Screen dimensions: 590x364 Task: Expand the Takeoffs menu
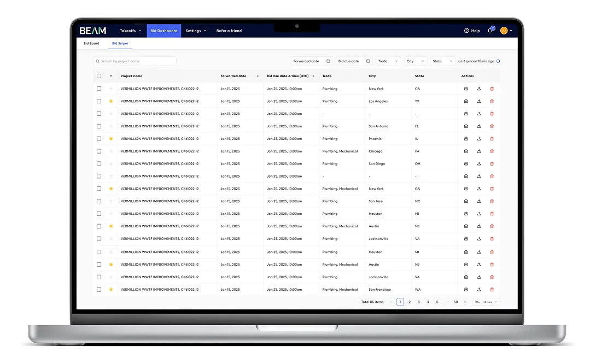(x=131, y=31)
